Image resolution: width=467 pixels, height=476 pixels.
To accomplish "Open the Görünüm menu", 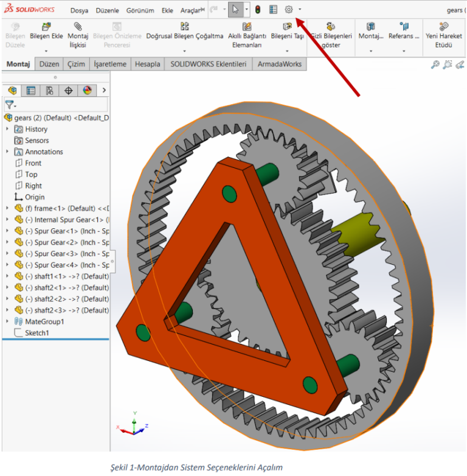I will (x=140, y=10).
